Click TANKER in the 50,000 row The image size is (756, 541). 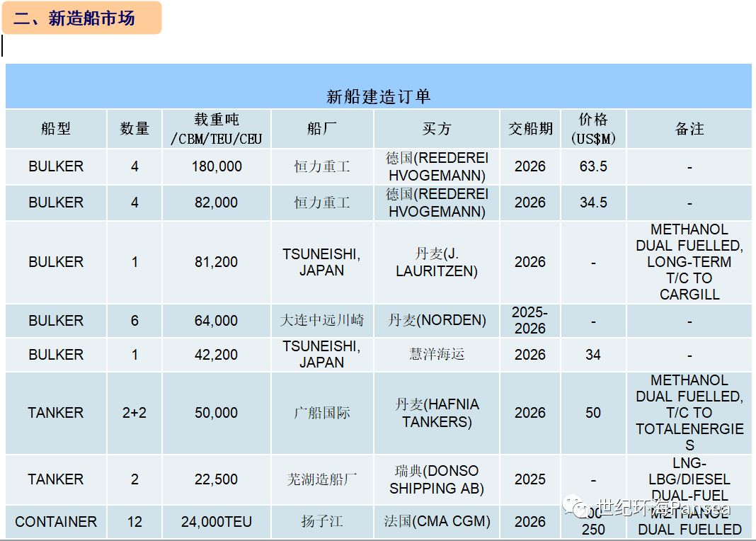point(56,413)
